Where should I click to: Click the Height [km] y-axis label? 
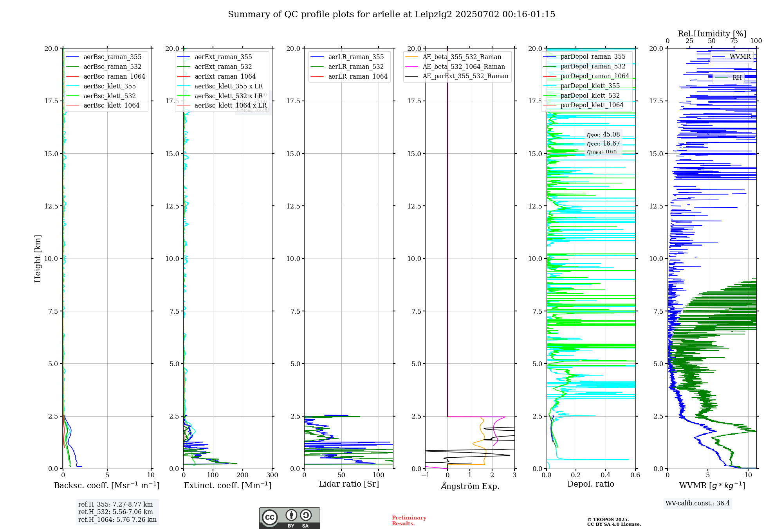tap(38, 259)
